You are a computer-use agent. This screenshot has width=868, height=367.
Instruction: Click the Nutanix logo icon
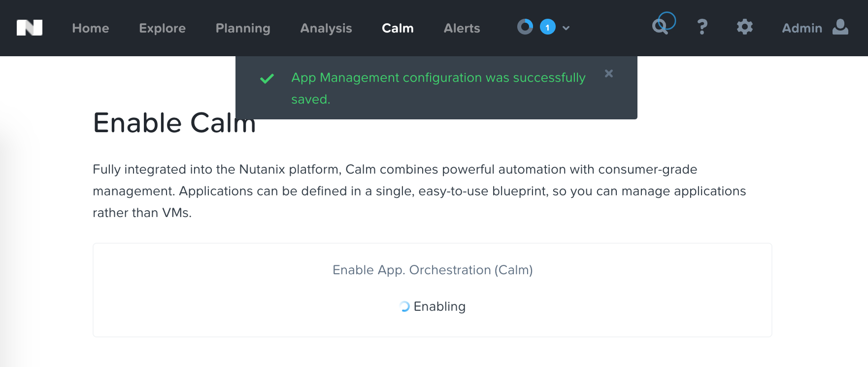pos(30,28)
